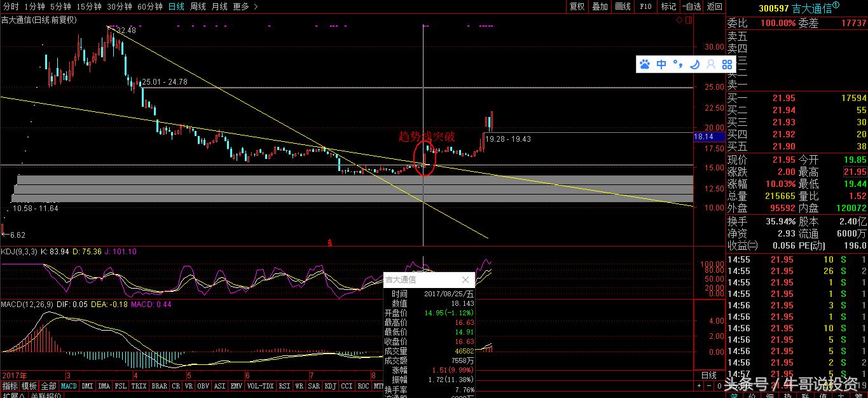Remove stock via -自选 button
Viewport: 868px width, 398px height.
coord(691,6)
